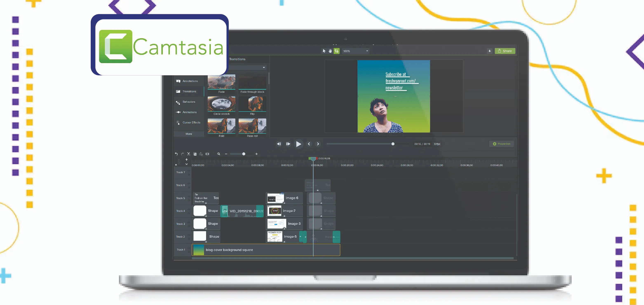Select the Circle stretch transition
This screenshot has width=644, height=305.
(x=222, y=104)
